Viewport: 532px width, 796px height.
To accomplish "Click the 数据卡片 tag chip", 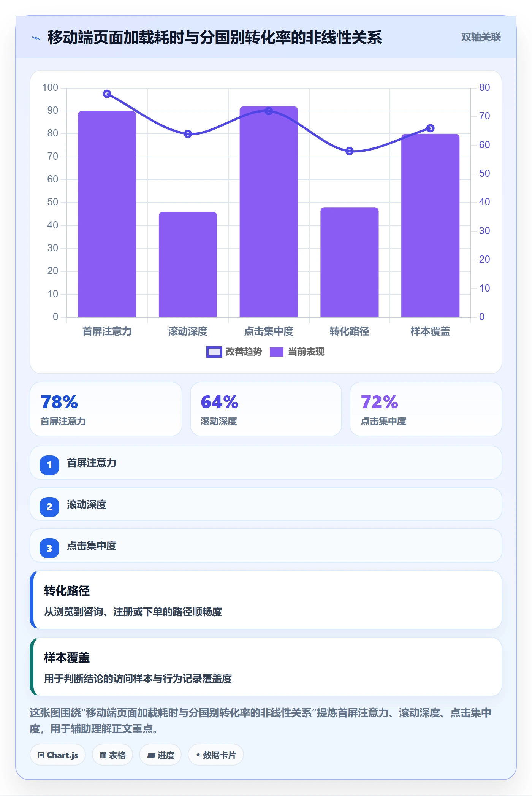I will (x=216, y=755).
